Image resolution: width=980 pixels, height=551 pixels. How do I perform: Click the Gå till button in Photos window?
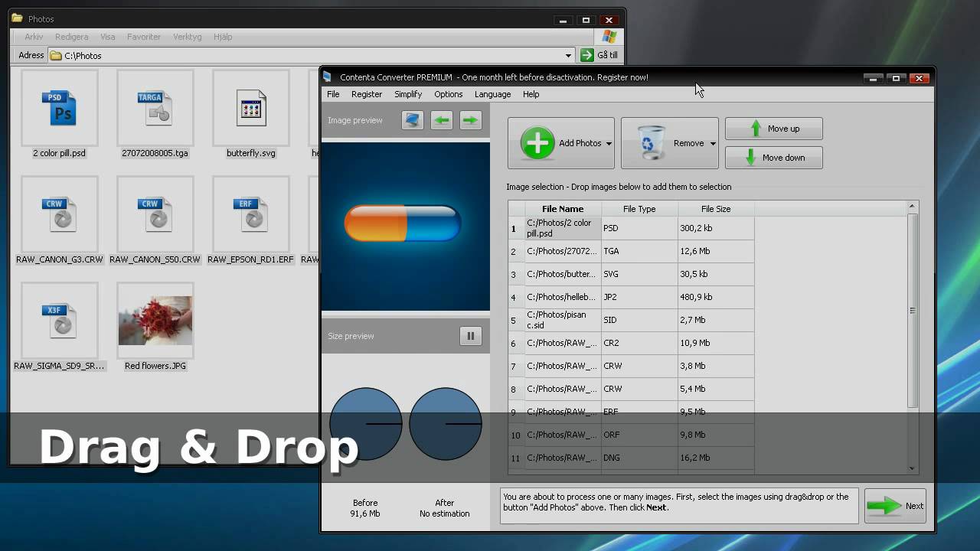[x=599, y=55]
